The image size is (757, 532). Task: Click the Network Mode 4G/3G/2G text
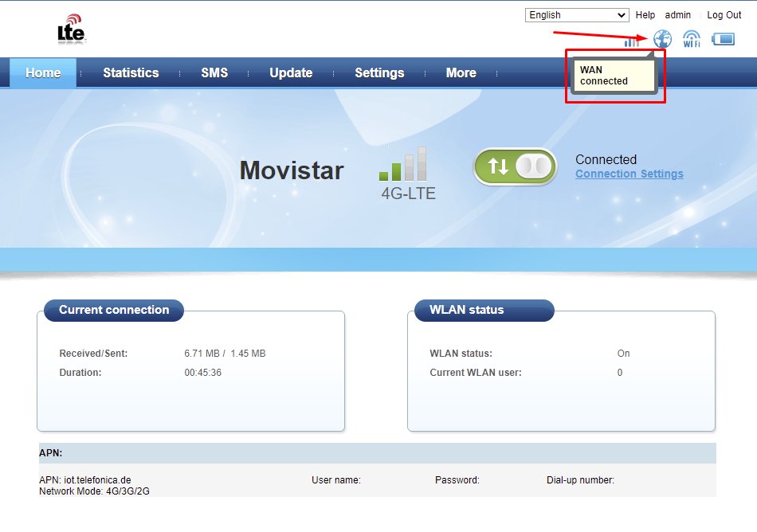[x=94, y=491]
